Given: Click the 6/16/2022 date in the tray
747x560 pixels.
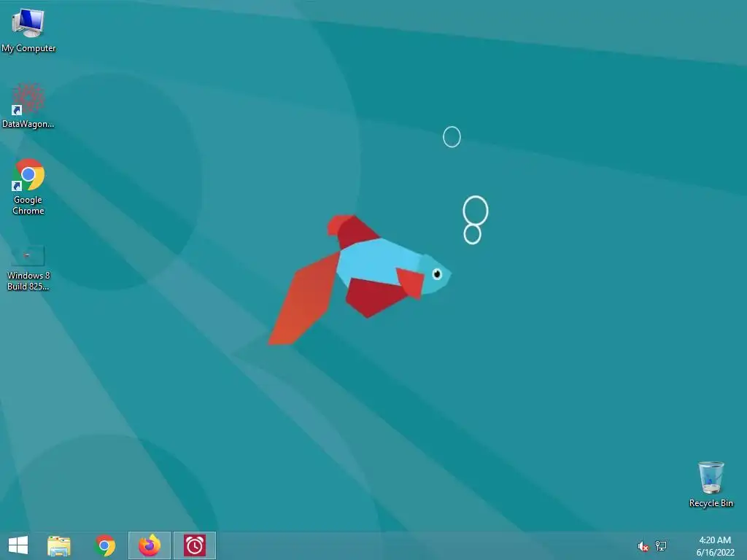Looking at the screenshot, I should [715, 553].
